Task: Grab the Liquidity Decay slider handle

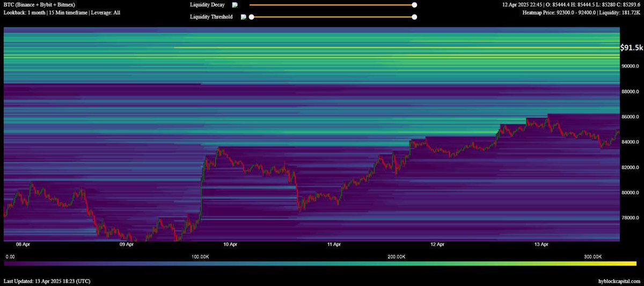Action: point(414,5)
